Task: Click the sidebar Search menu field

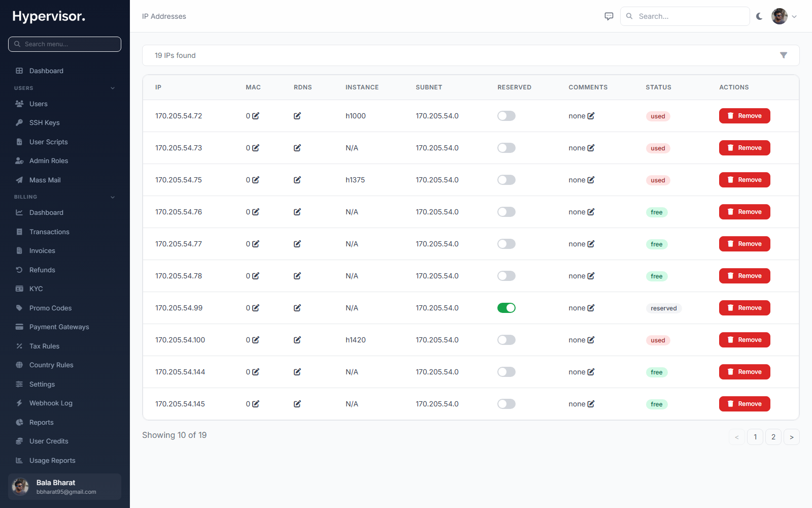Action: point(64,44)
